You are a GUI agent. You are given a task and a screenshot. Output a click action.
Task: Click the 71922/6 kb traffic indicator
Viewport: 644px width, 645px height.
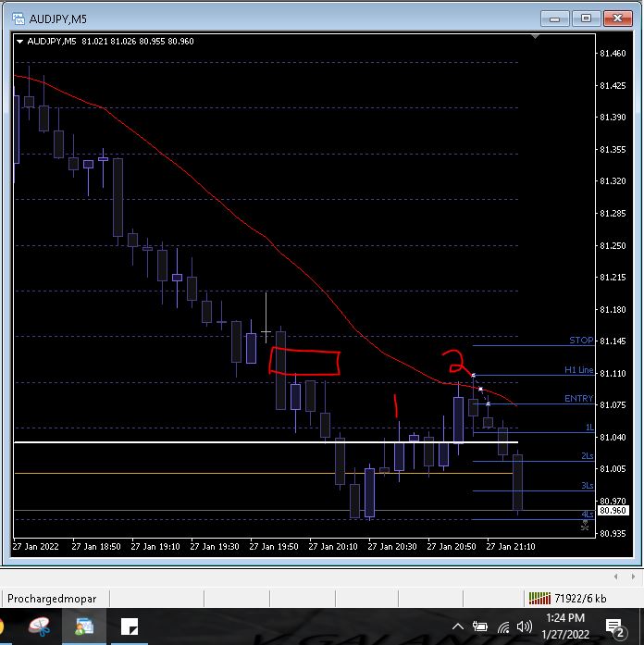[x=580, y=599]
